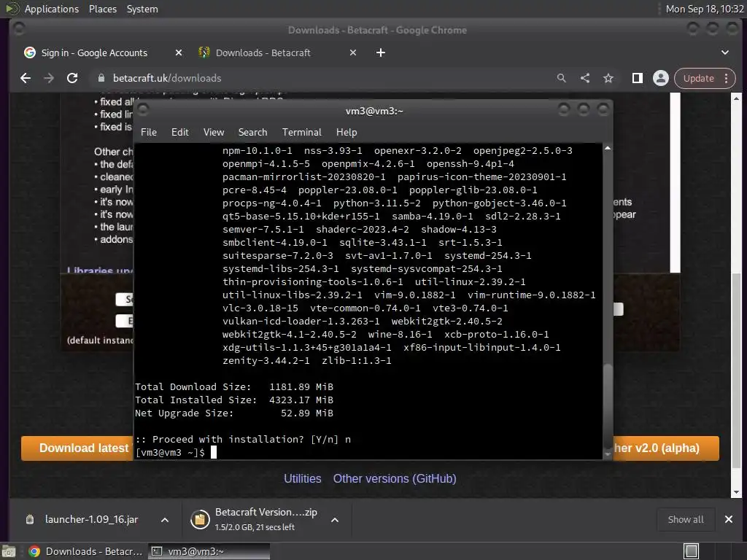Click the workspace switcher icon
This screenshot has width=747, height=560.
692,551
